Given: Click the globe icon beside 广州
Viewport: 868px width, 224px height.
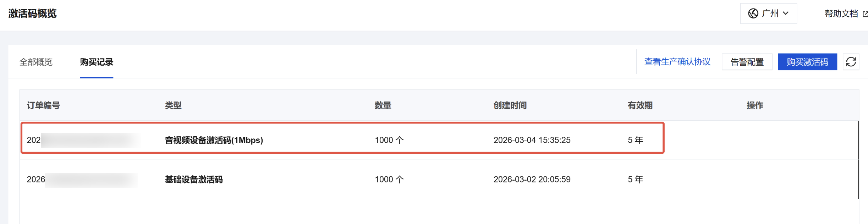Looking at the screenshot, I should click(x=753, y=13).
